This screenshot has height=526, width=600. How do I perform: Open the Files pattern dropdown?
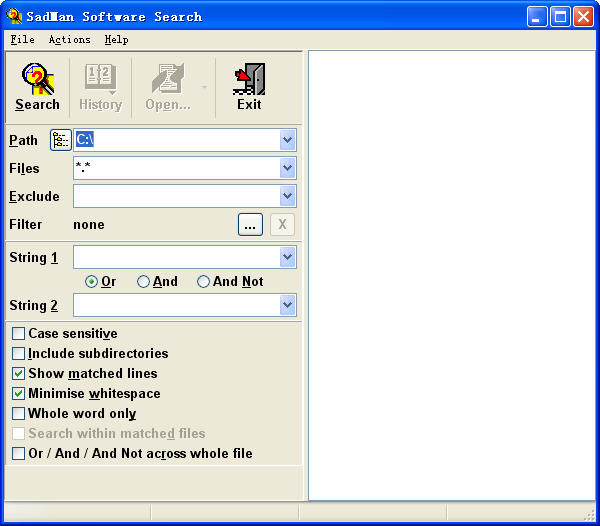click(287, 168)
